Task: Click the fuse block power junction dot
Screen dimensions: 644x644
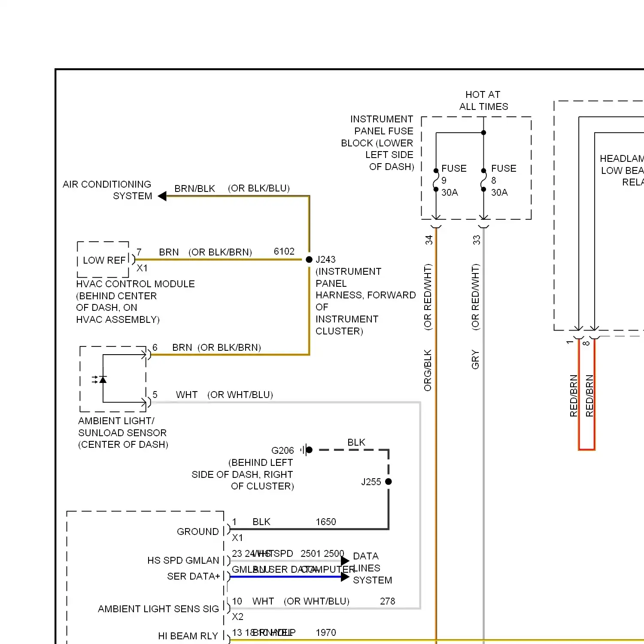Action: tap(483, 133)
